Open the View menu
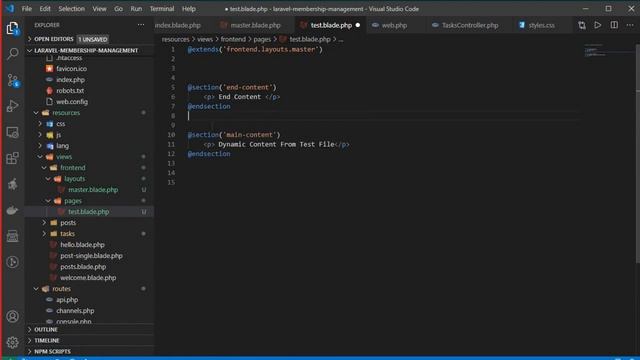Image resolution: width=640 pixels, height=360 pixels. click(99, 9)
